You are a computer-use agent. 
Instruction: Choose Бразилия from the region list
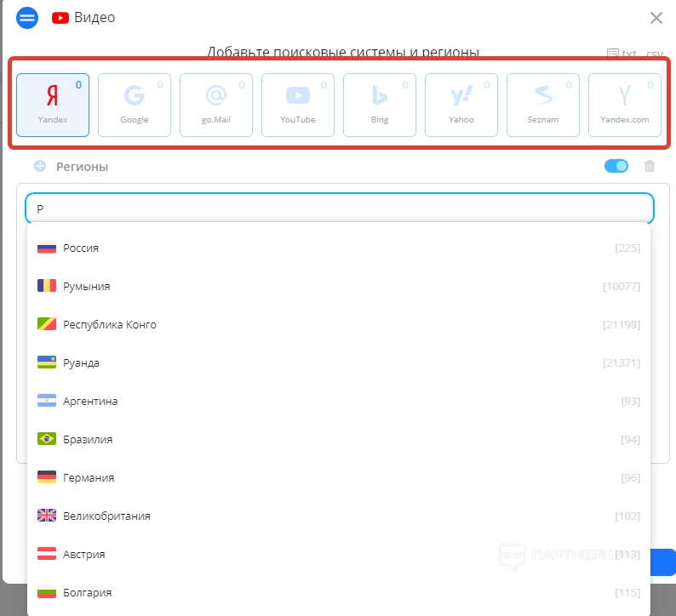click(339, 439)
